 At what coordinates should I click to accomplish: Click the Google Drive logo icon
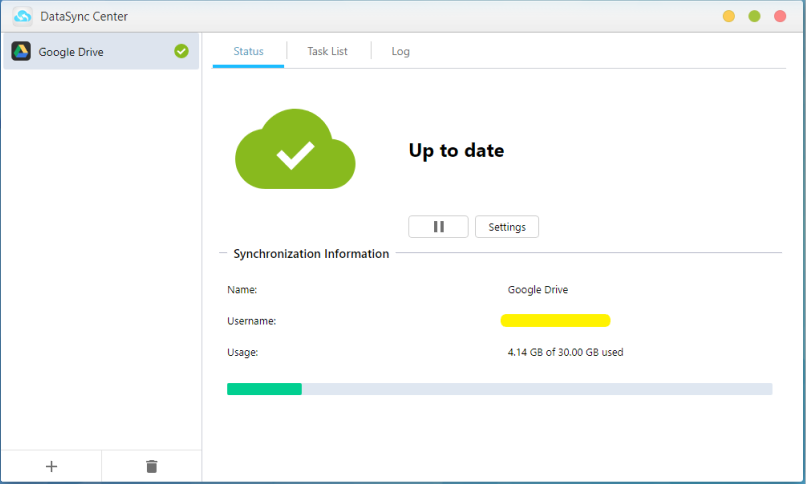21,51
